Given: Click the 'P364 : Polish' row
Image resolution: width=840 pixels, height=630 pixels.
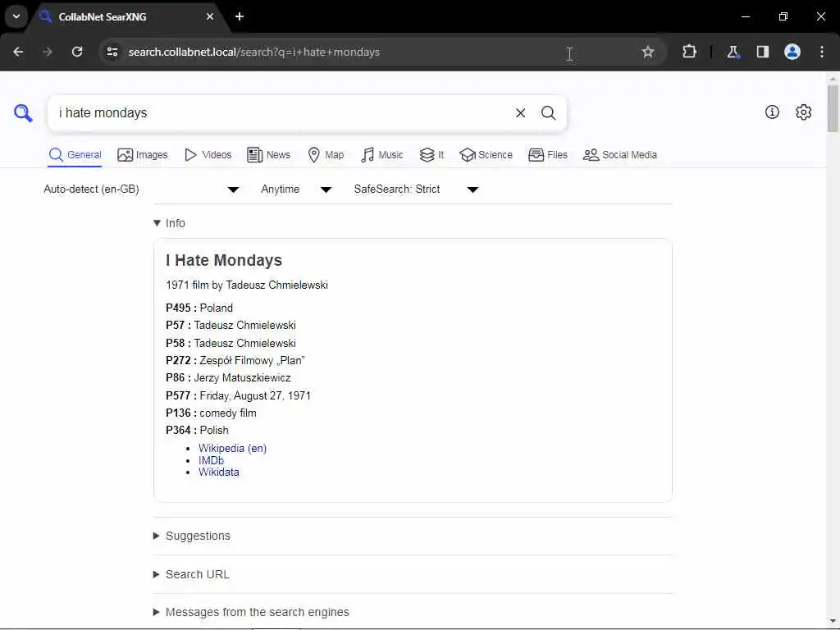Looking at the screenshot, I should tap(197, 430).
